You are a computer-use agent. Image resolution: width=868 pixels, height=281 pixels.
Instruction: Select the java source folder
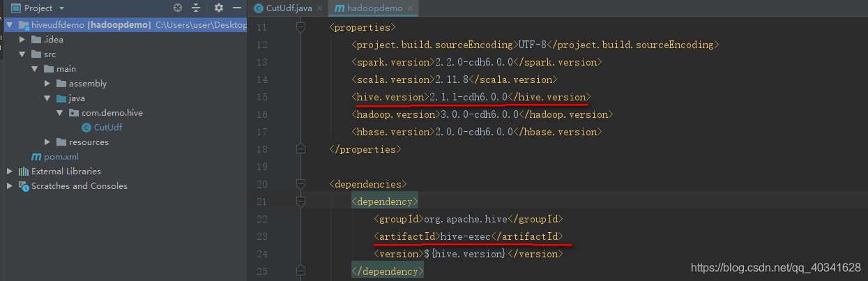coord(77,98)
